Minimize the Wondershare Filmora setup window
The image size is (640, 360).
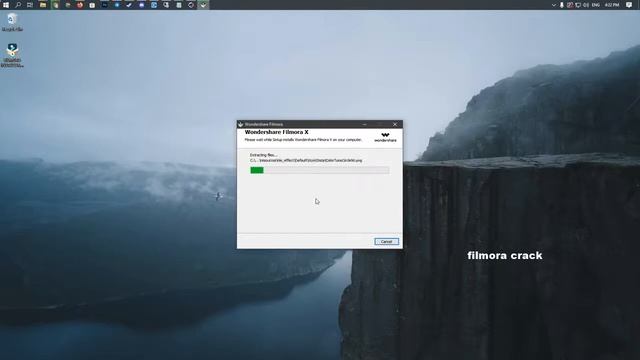(364, 124)
